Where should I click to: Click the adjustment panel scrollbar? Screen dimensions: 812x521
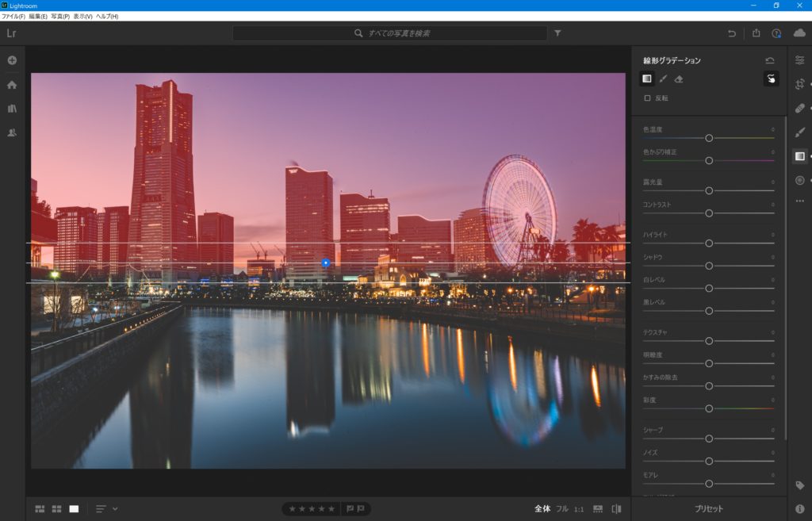tap(786, 280)
